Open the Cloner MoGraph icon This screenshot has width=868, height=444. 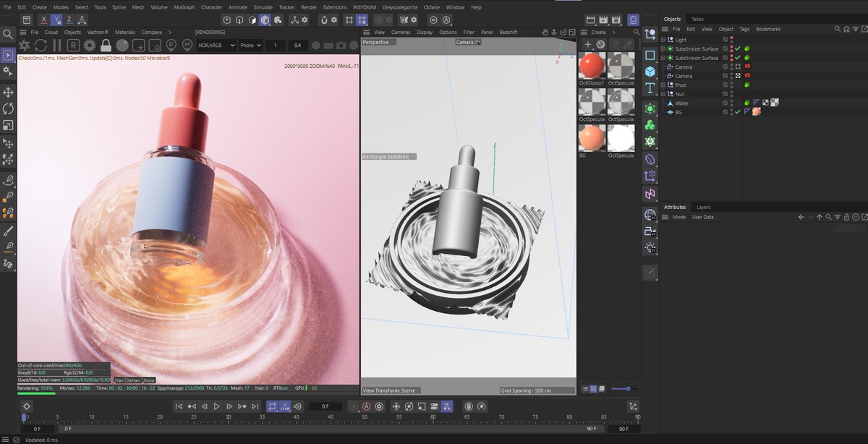tap(650, 124)
